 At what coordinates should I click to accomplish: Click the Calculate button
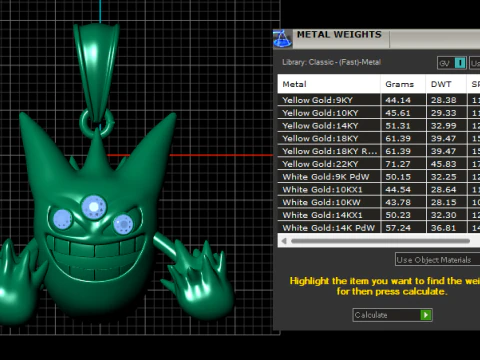pos(392,315)
